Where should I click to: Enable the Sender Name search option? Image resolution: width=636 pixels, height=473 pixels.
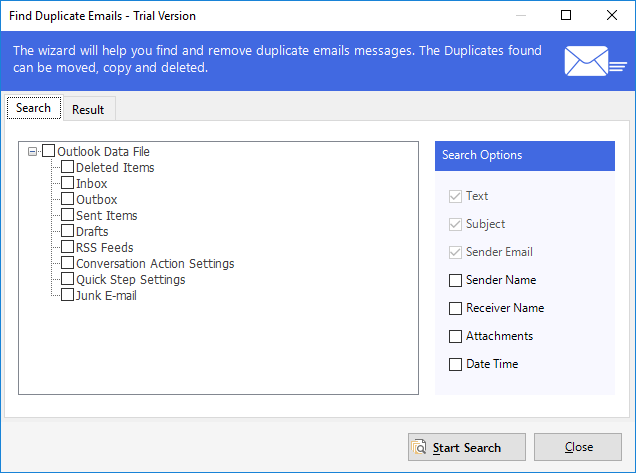(x=455, y=280)
